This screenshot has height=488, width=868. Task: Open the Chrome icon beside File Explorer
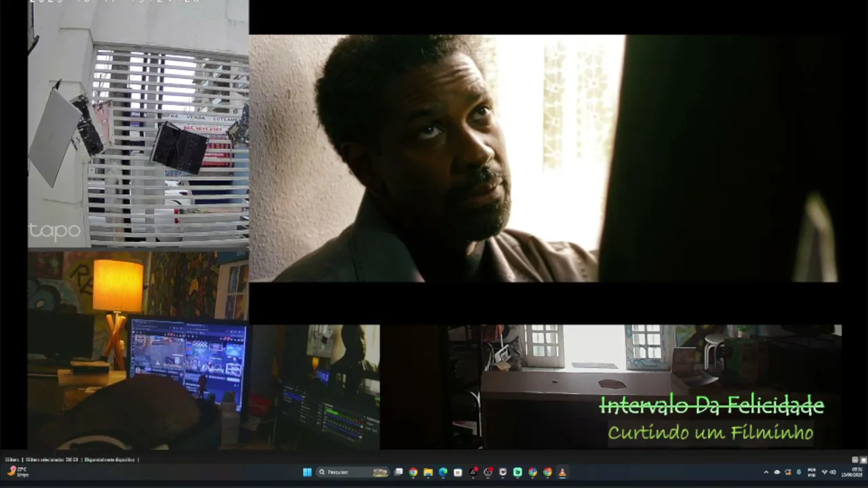point(413,472)
